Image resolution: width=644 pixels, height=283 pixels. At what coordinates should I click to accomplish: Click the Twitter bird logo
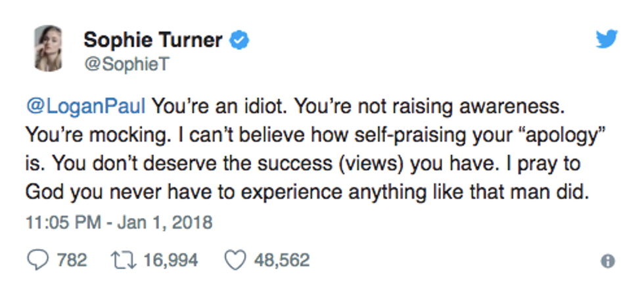pos(607,39)
